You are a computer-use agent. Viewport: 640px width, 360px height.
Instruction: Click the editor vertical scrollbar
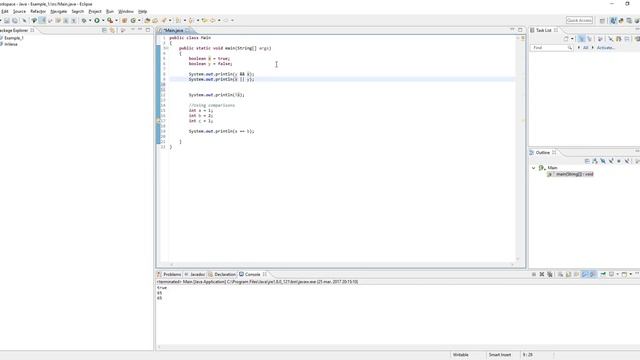pos(518,149)
